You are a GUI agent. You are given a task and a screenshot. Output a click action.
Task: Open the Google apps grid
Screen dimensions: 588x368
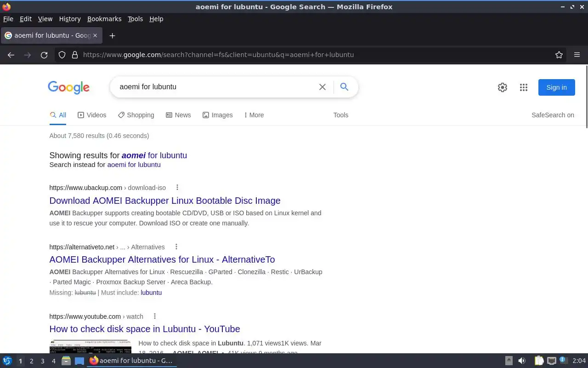tap(524, 87)
